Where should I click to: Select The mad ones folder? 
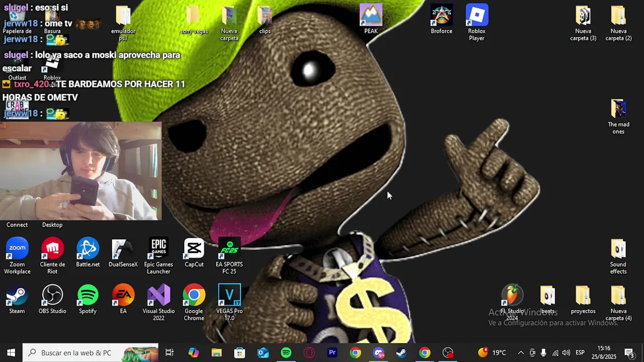coord(618,116)
